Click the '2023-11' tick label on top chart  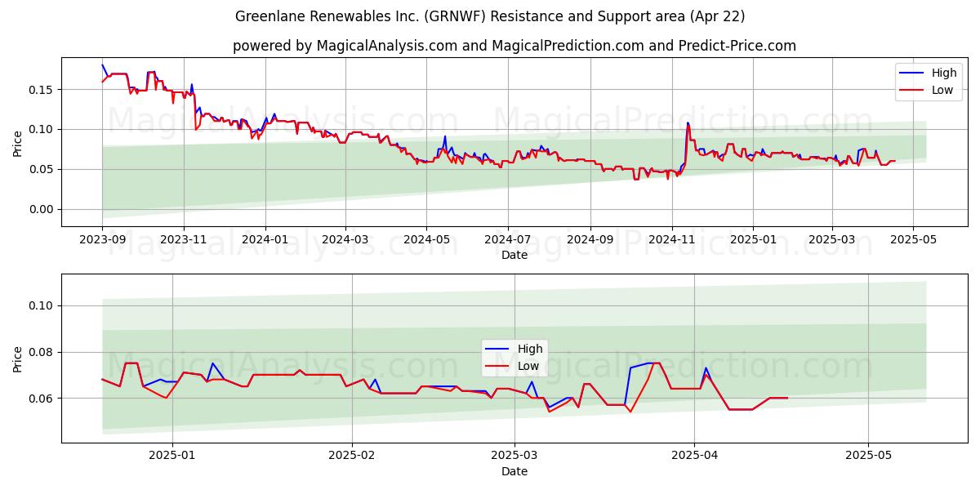pos(183,240)
